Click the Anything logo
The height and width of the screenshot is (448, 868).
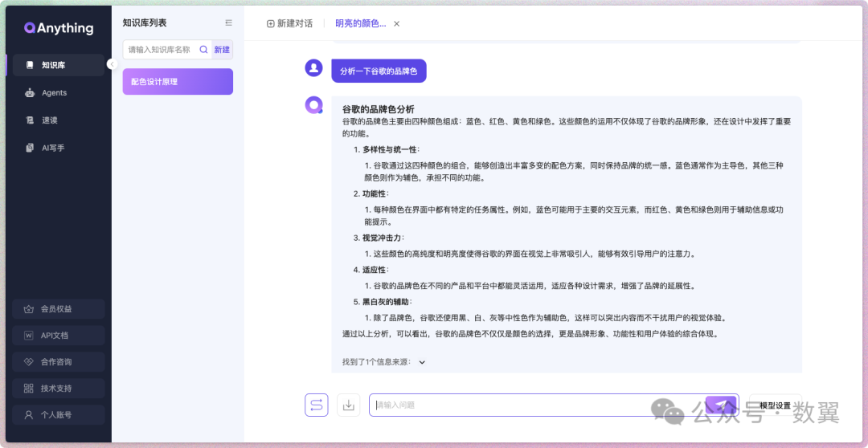(59, 28)
